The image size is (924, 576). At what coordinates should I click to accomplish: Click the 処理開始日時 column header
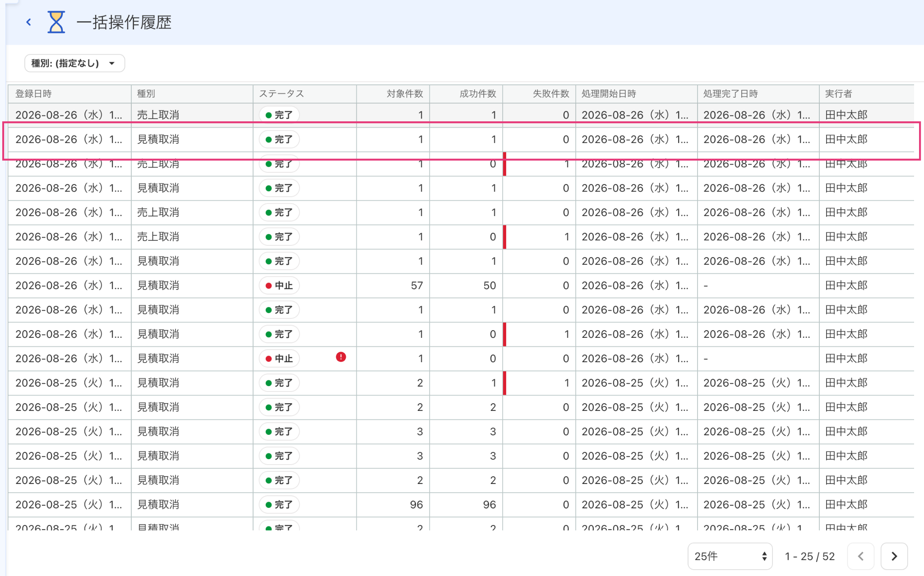pos(637,94)
